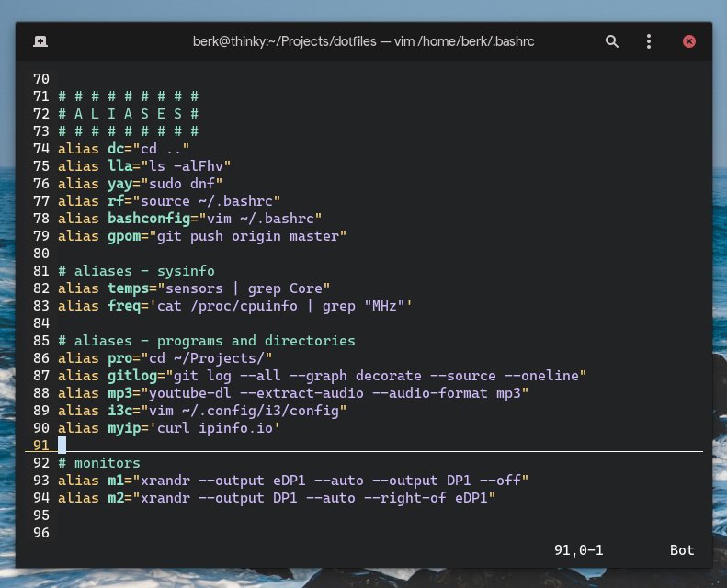The image size is (727, 588).
Task: Click on the bashconfig alias line
Action: pyautogui.click(x=189, y=219)
